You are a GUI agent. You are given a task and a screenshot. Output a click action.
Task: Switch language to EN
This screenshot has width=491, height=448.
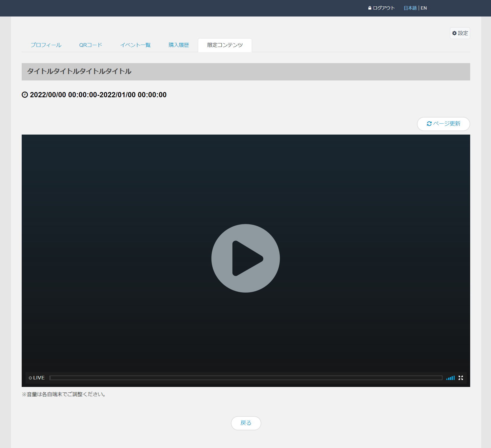coord(424,8)
